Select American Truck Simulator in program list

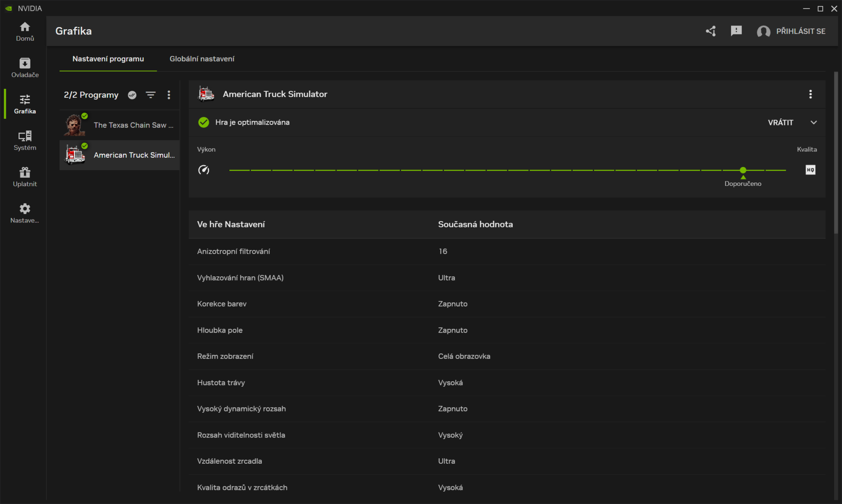(120, 155)
